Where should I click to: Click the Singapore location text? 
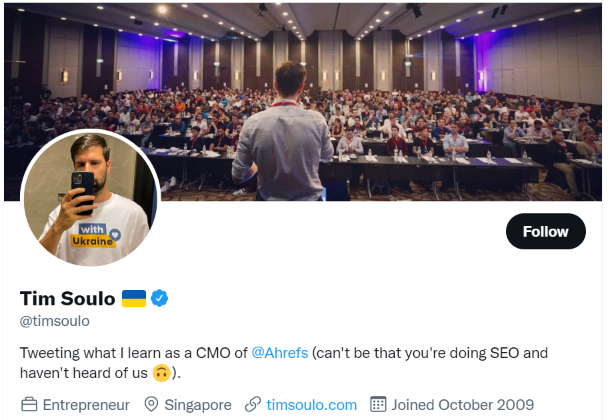tap(199, 405)
